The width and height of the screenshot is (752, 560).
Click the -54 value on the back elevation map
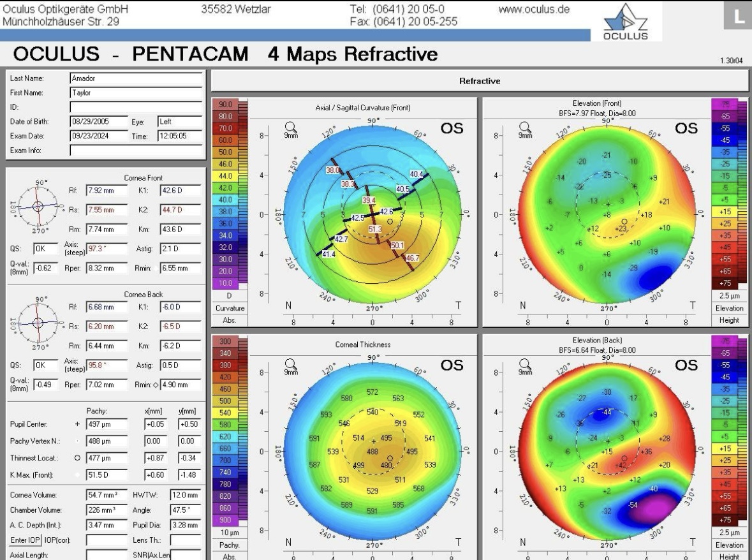(633, 505)
